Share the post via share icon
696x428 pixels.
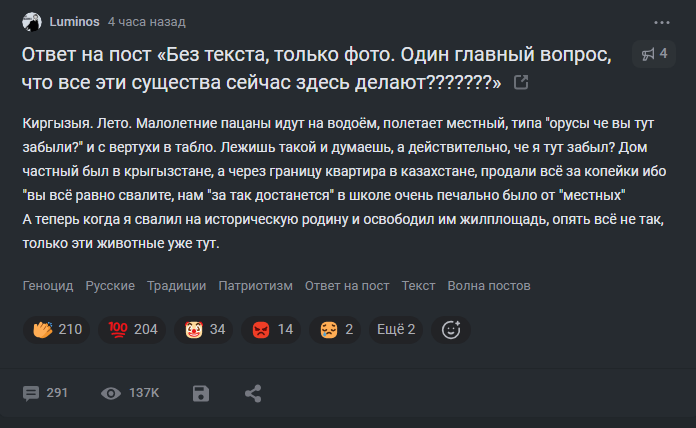tap(253, 393)
